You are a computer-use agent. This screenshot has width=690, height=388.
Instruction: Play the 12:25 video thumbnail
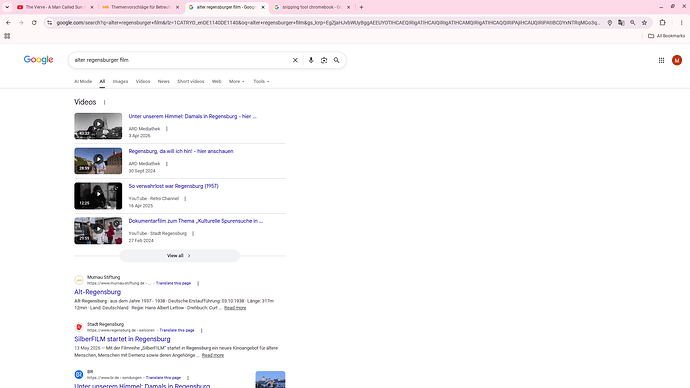pos(98,196)
